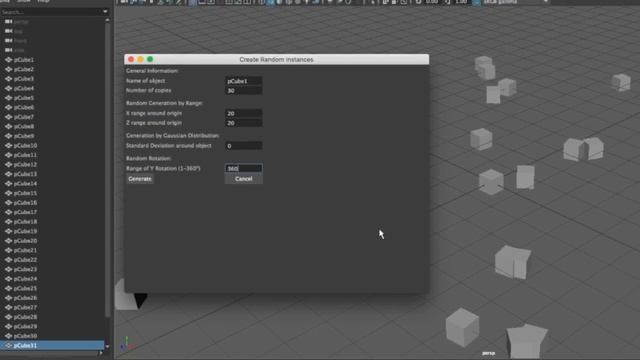This screenshot has height=360, width=640.
Task: Click the Create Random Instances title bar
Action: coord(276,60)
